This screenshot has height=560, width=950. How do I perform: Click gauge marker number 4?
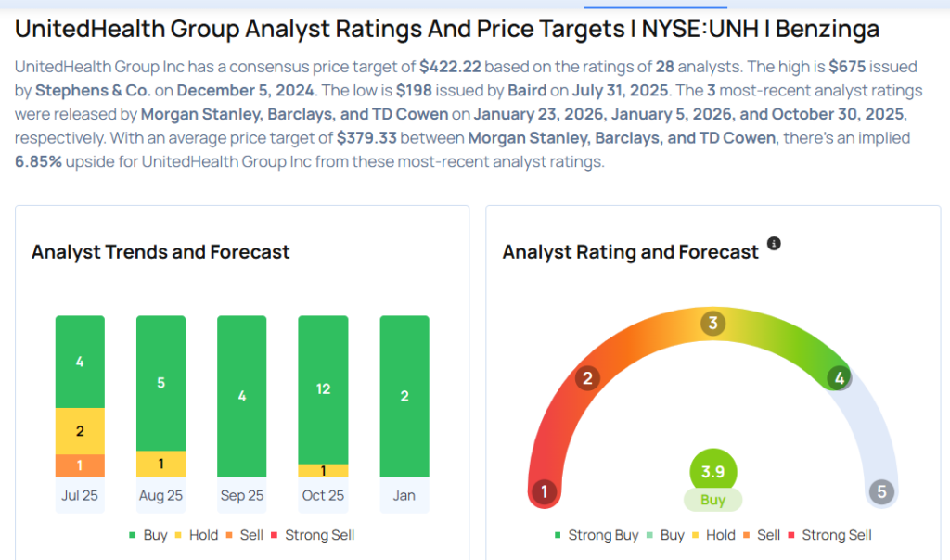839,377
